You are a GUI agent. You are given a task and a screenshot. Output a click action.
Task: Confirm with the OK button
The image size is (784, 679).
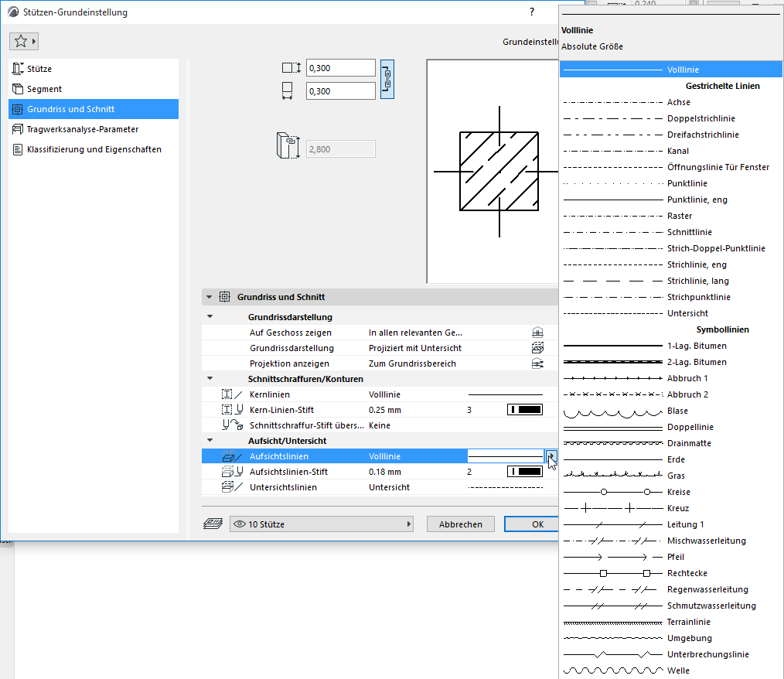click(532, 524)
